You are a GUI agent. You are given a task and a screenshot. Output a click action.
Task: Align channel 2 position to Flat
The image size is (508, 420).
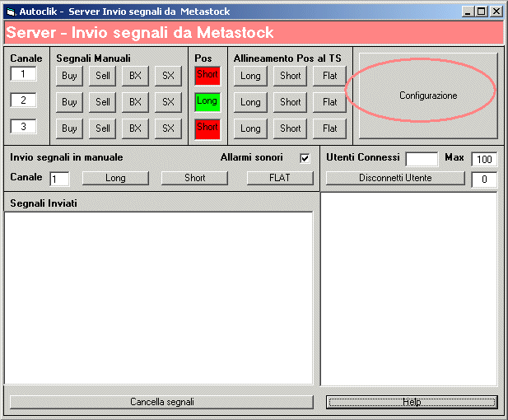pos(329,102)
